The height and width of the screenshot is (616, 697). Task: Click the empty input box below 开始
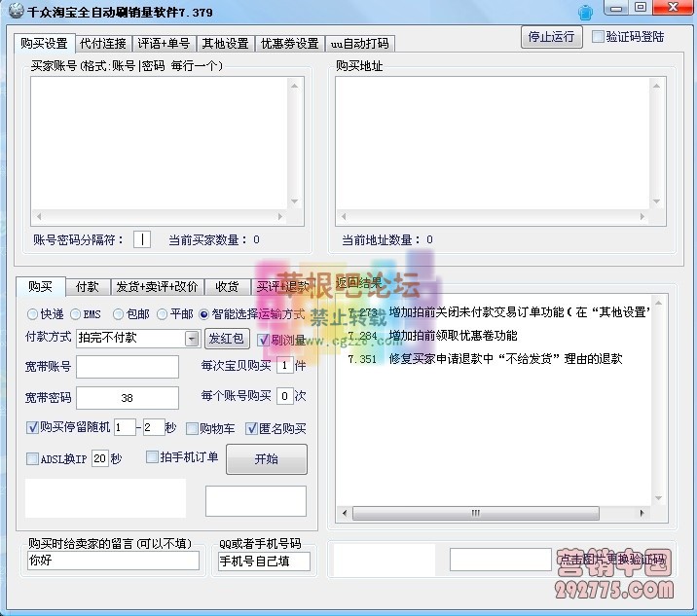point(256,501)
